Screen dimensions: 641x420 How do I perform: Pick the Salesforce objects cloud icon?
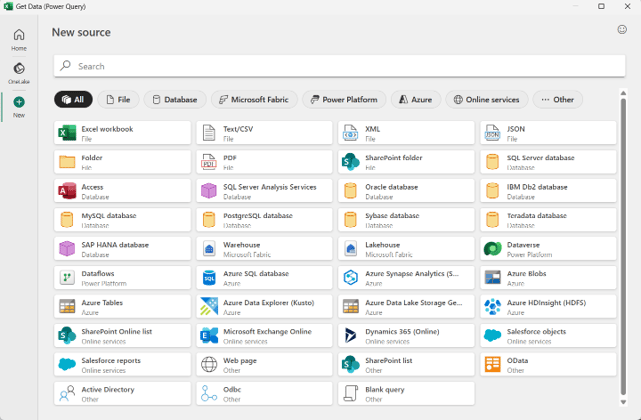point(493,336)
